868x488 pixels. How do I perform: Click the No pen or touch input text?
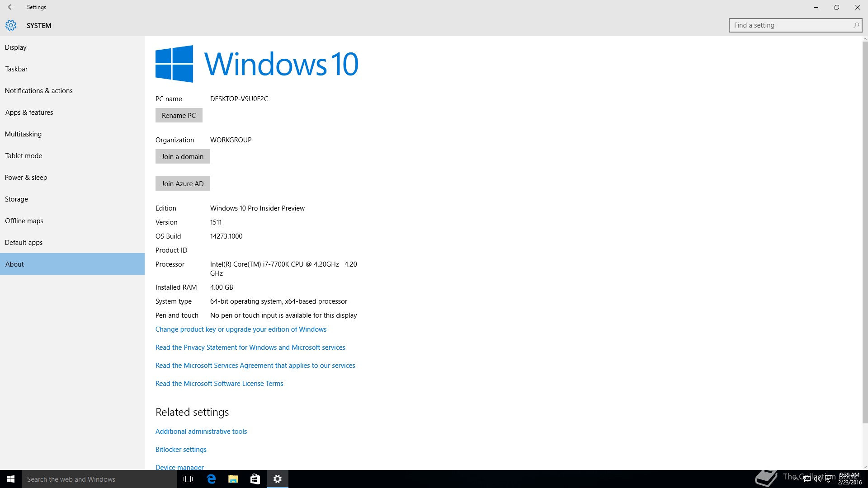pos(283,315)
